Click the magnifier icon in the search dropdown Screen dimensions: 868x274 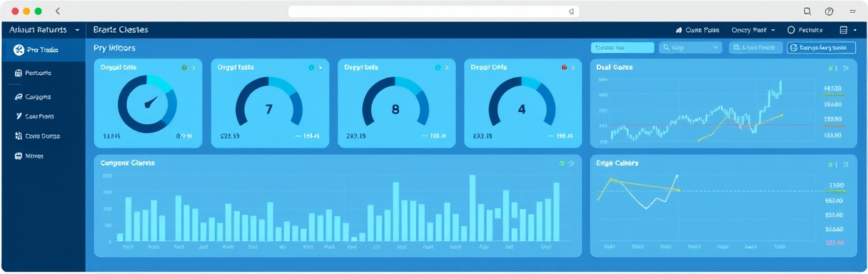pos(666,48)
